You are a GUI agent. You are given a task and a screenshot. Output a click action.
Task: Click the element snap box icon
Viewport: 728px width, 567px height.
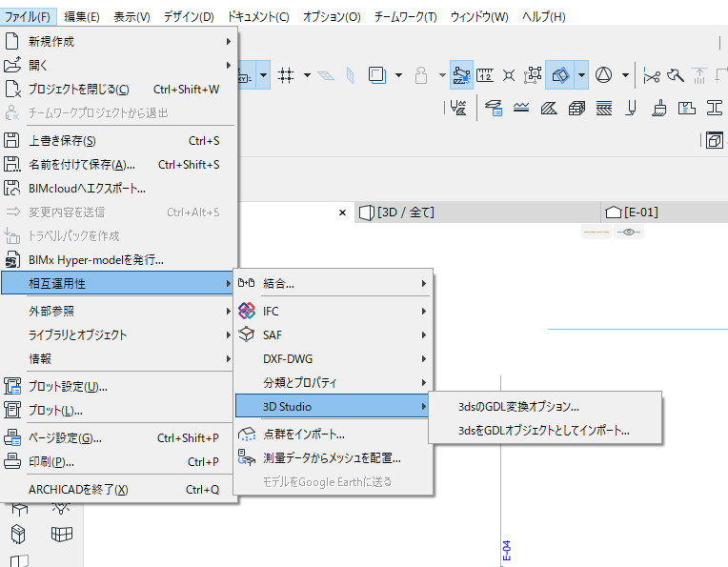pos(533,74)
